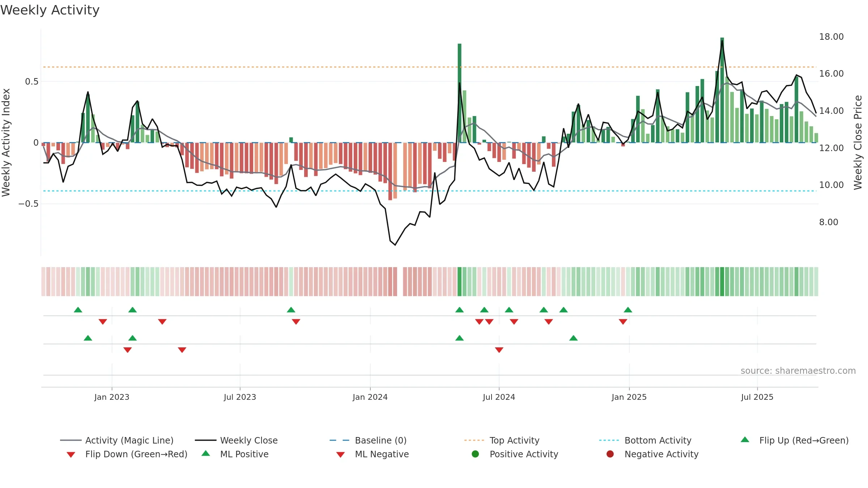Toggle the ML Negative legend entry
The height and width of the screenshot is (488, 868).
point(373,454)
